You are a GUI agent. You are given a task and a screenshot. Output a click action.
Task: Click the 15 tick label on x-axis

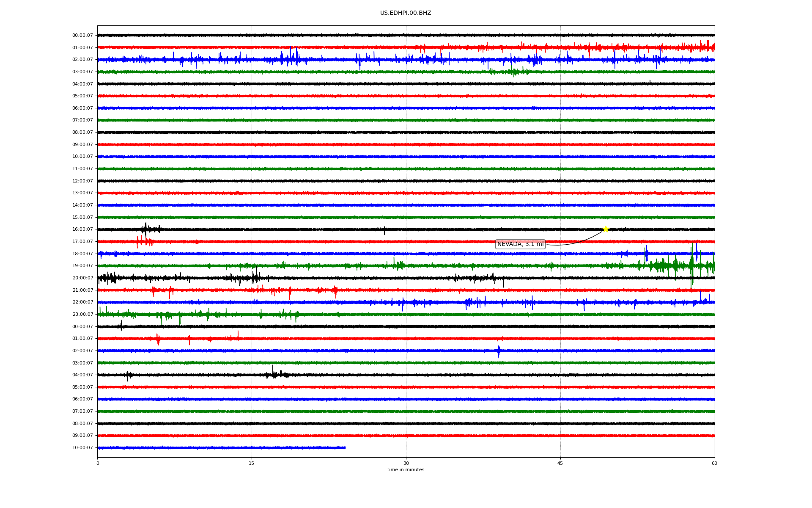point(252,463)
